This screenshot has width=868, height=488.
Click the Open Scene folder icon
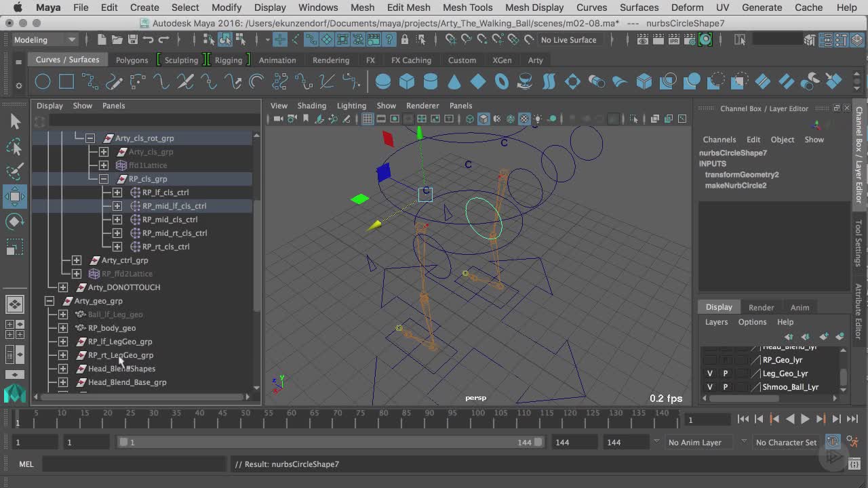tap(117, 39)
